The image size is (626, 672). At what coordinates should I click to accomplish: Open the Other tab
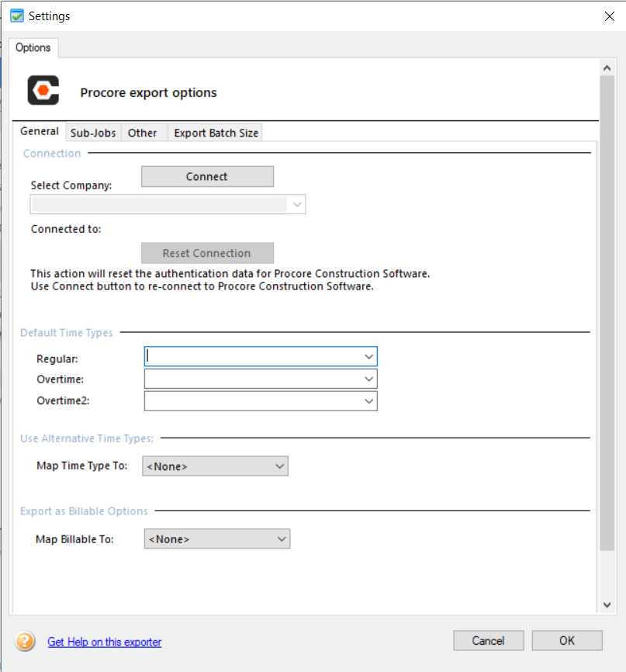click(x=143, y=133)
